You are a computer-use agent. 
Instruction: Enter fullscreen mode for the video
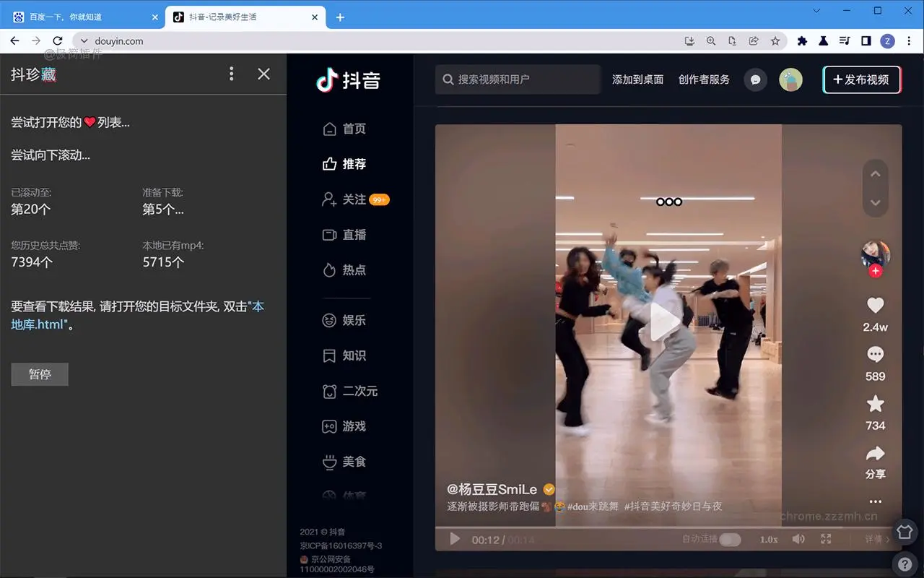click(824, 539)
